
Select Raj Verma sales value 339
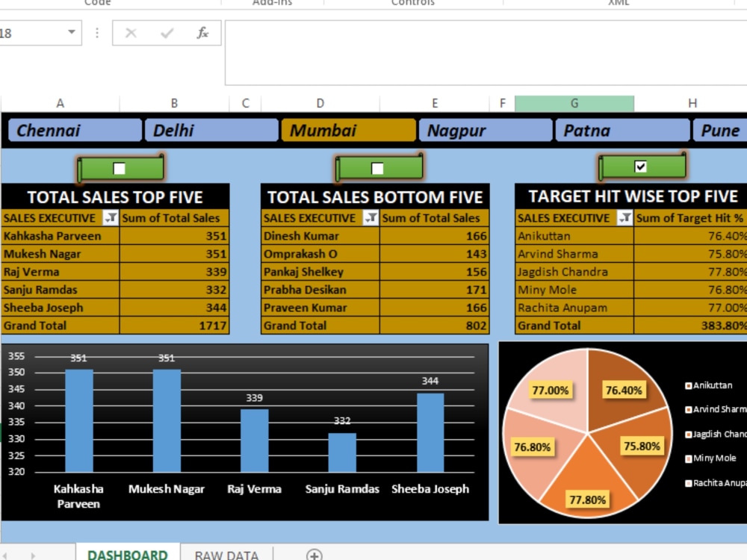point(174,272)
